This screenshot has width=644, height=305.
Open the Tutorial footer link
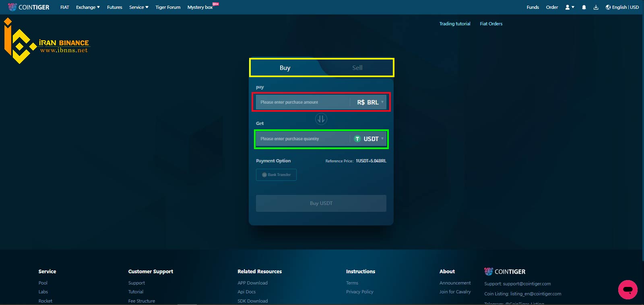pyautogui.click(x=136, y=292)
